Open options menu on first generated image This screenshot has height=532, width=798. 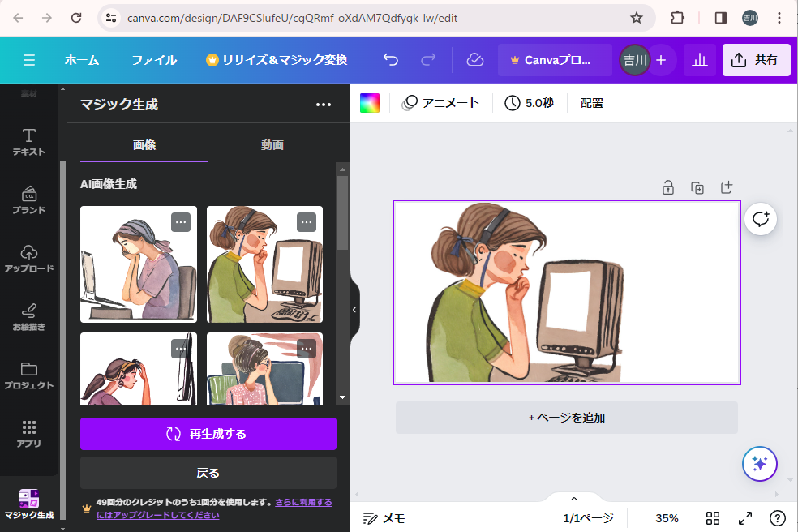181,221
